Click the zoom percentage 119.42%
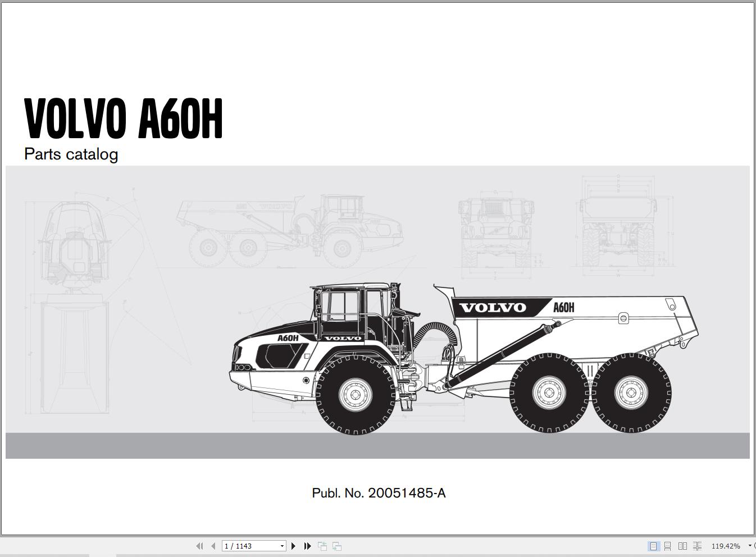 click(726, 546)
